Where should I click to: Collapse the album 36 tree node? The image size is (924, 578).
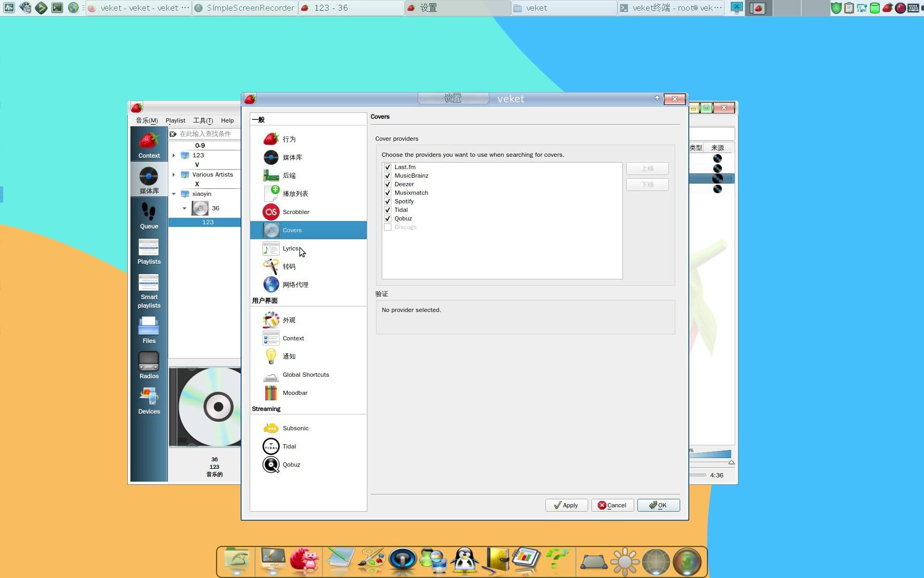pos(184,208)
